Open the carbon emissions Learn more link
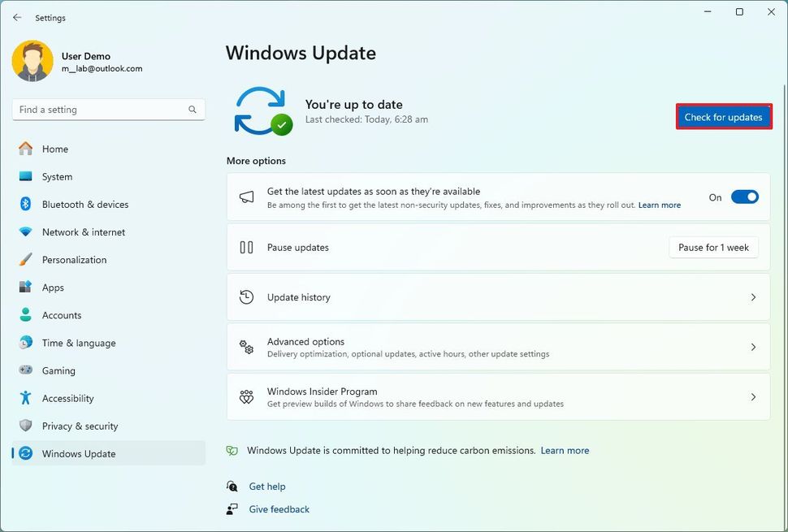Image resolution: width=788 pixels, height=532 pixels. 565,450
